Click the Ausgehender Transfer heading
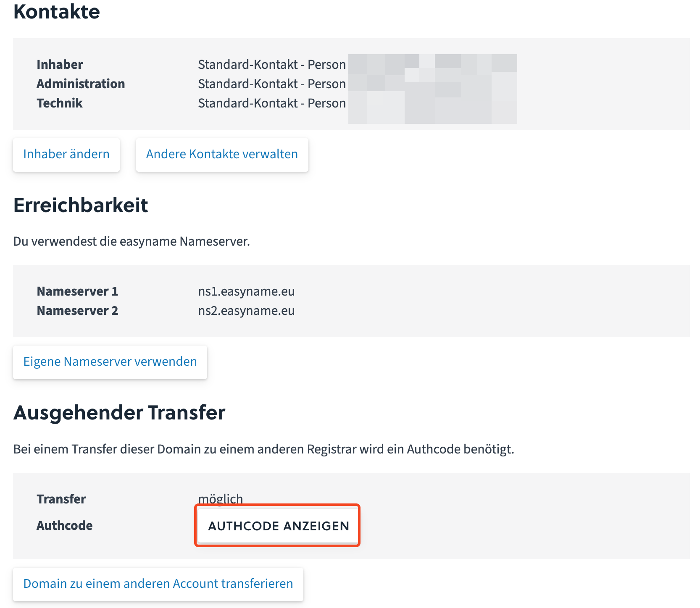Viewport: 700px width, 608px height. point(119,413)
